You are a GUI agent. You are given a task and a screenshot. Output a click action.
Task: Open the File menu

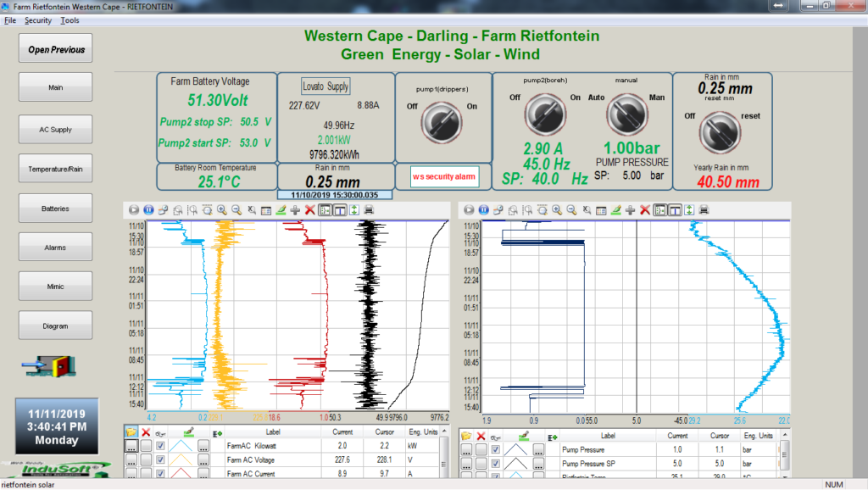[x=10, y=20]
